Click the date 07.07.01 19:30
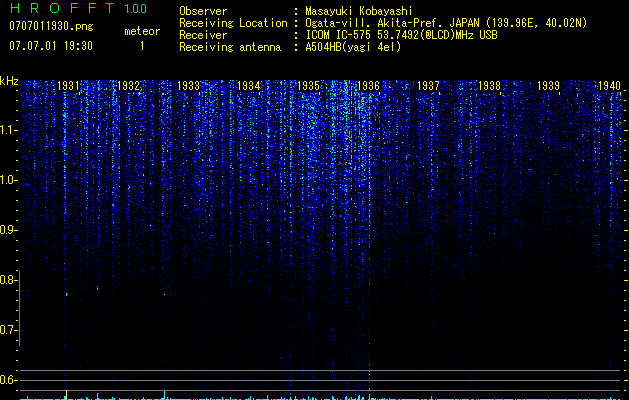 51,46
